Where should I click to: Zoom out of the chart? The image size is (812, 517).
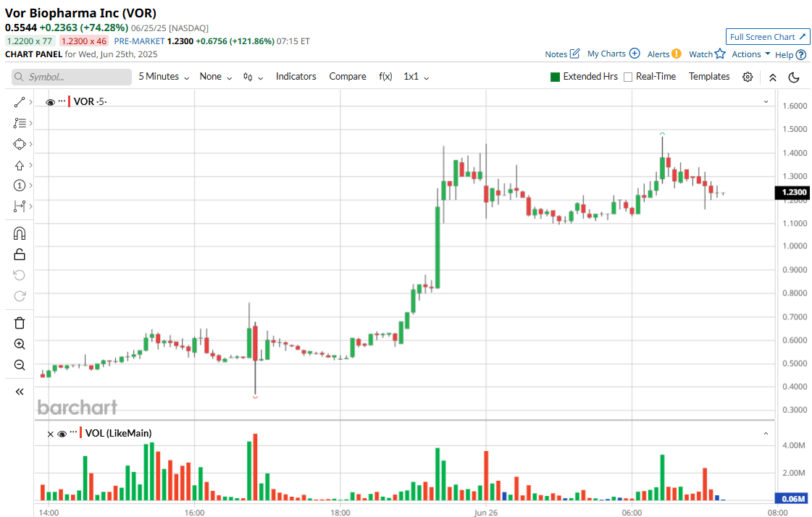19,365
